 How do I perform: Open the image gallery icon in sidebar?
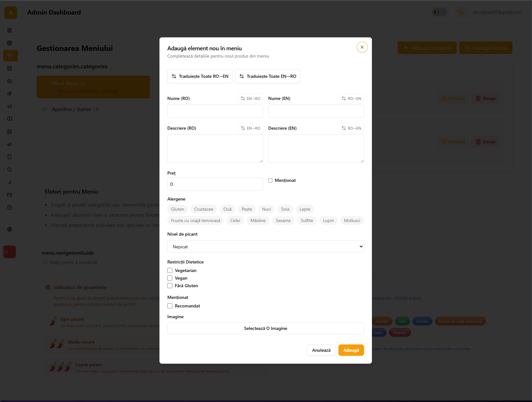9,68
